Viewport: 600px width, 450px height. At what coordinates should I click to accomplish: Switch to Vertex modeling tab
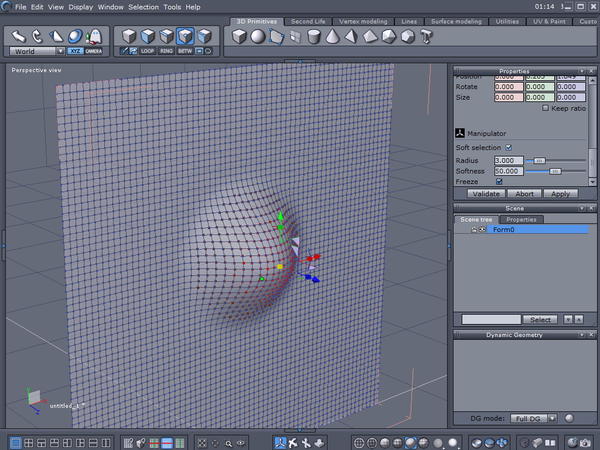pyautogui.click(x=363, y=21)
